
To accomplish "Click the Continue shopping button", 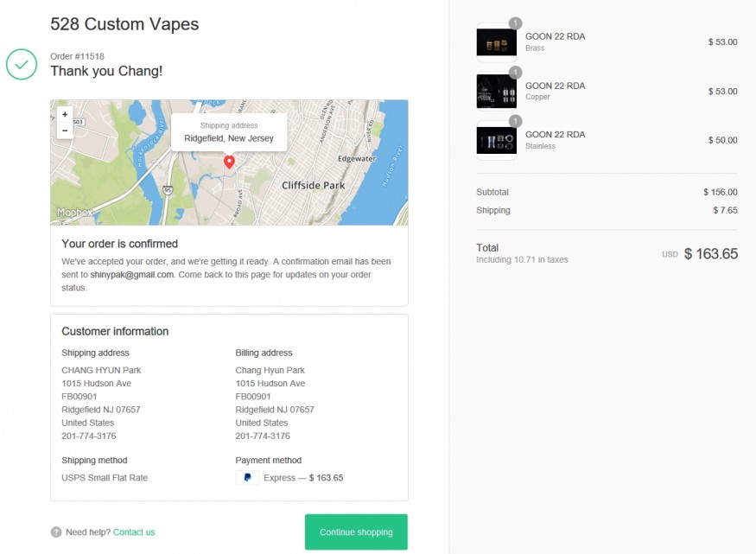I will (356, 532).
